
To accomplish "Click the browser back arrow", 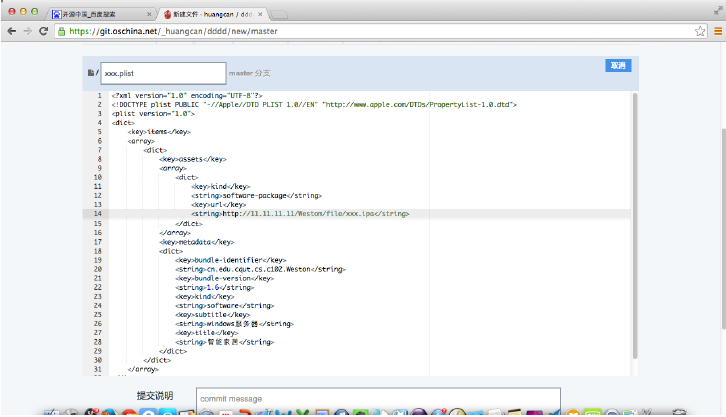I will click(x=11, y=32).
